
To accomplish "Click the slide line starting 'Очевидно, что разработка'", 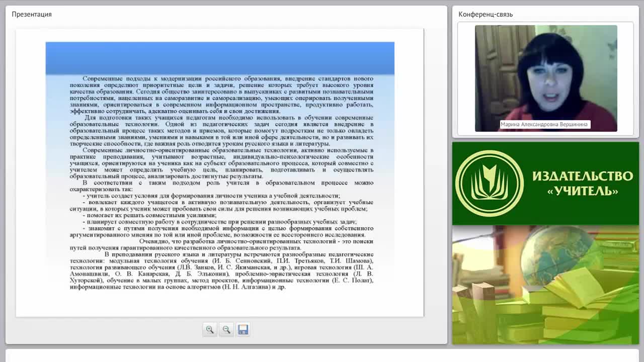I will 221,244.
